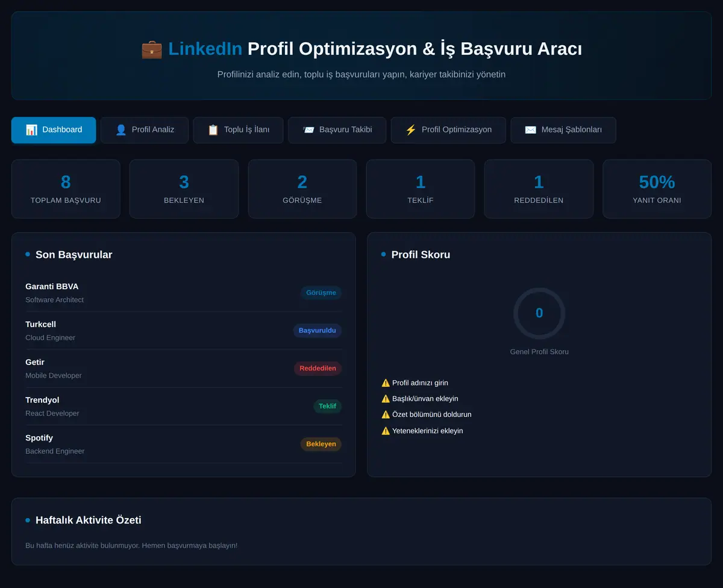Click the 'LinkedIn' word in title
723x588 pixels.
tap(205, 49)
